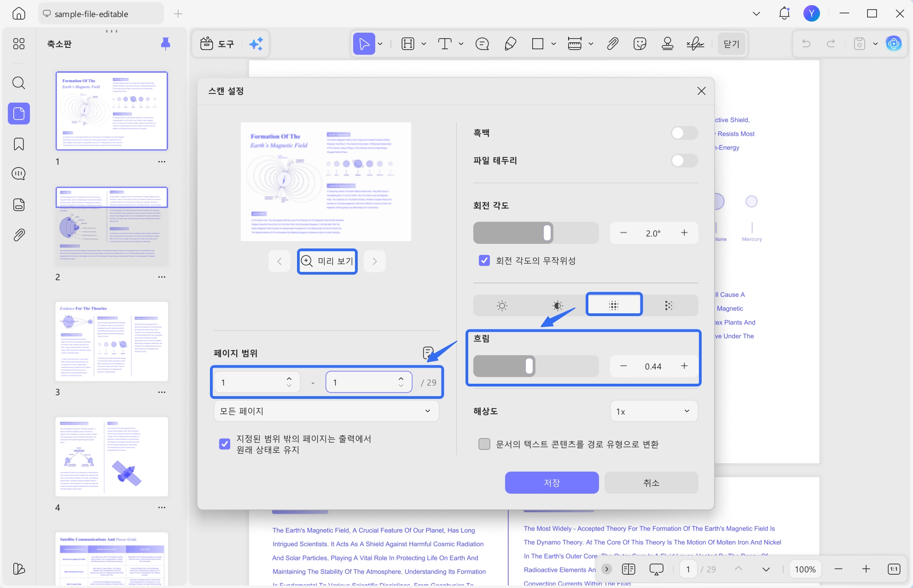Open the AI assistant icon at top right
Screen dimensions: 913x588
point(894,44)
